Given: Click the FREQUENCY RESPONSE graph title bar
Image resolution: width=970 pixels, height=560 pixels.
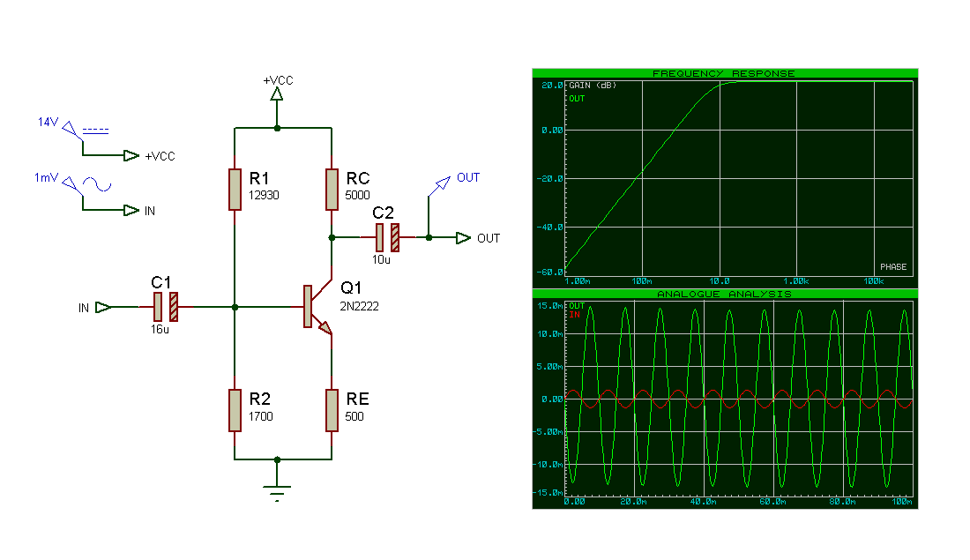Looking at the screenshot, I should pos(724,73).
